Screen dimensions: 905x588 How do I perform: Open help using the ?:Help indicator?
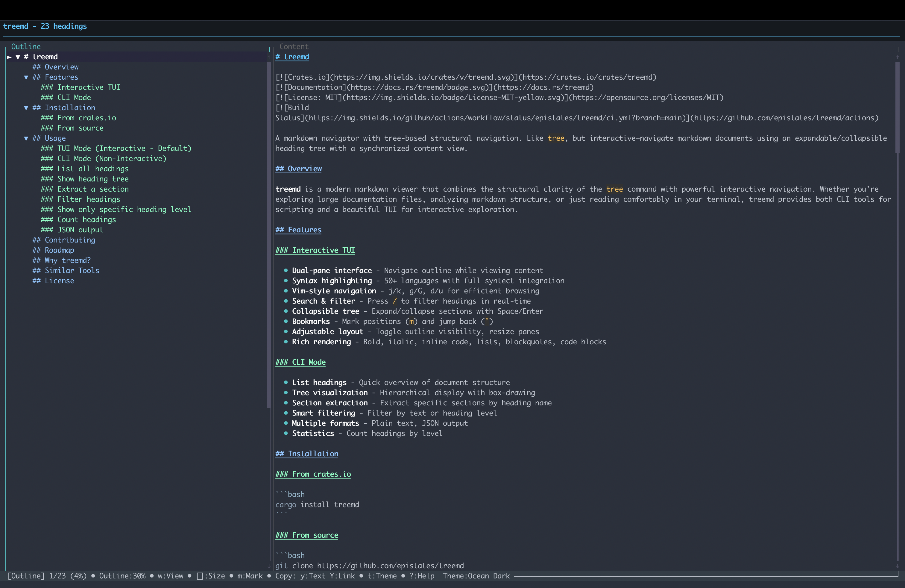(422, 576)
